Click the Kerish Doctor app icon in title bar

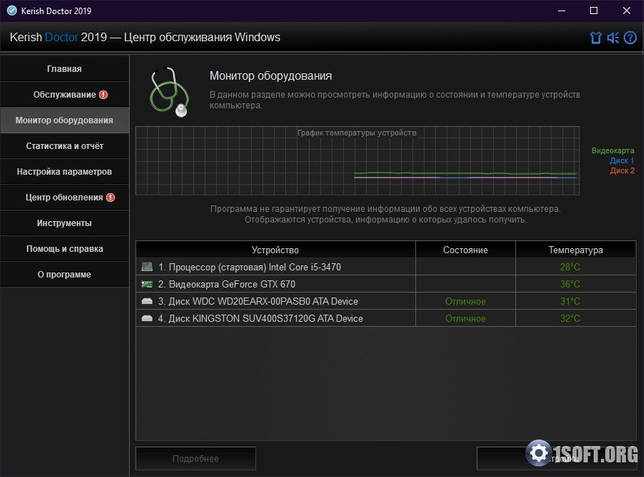click(x=12, y=10)
